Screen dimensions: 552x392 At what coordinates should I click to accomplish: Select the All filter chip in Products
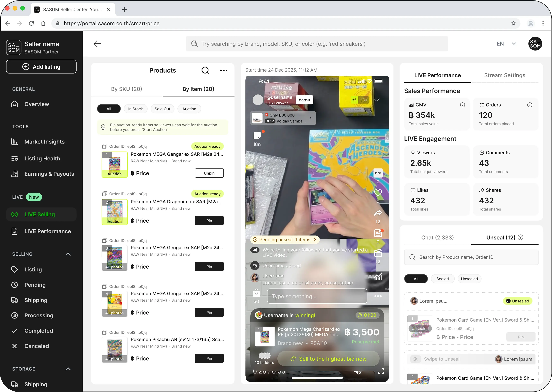coord(109,109)
